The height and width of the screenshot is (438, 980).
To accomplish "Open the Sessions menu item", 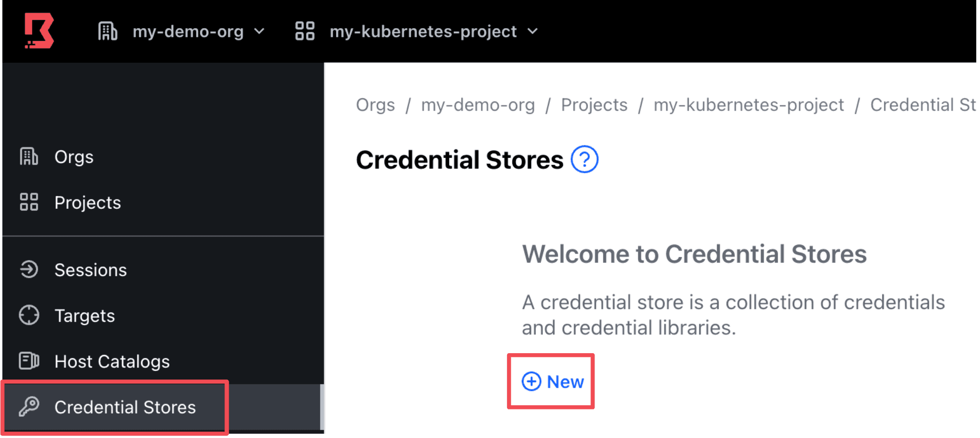I will (90, 270).
